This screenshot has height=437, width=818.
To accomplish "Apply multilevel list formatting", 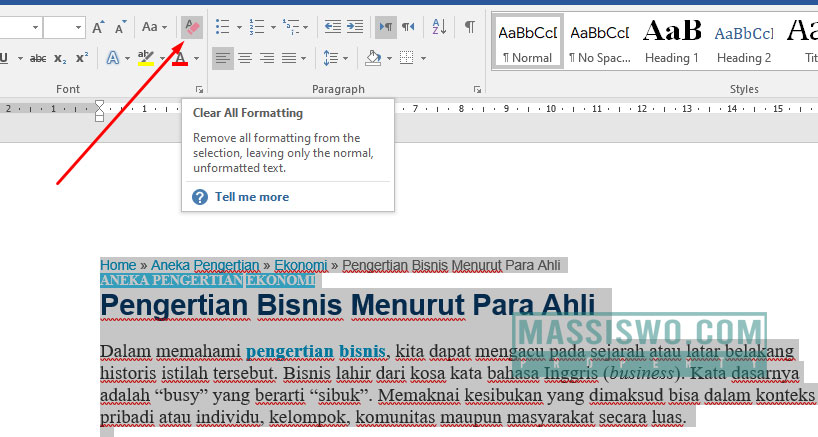I will click(x=291, y=27).
